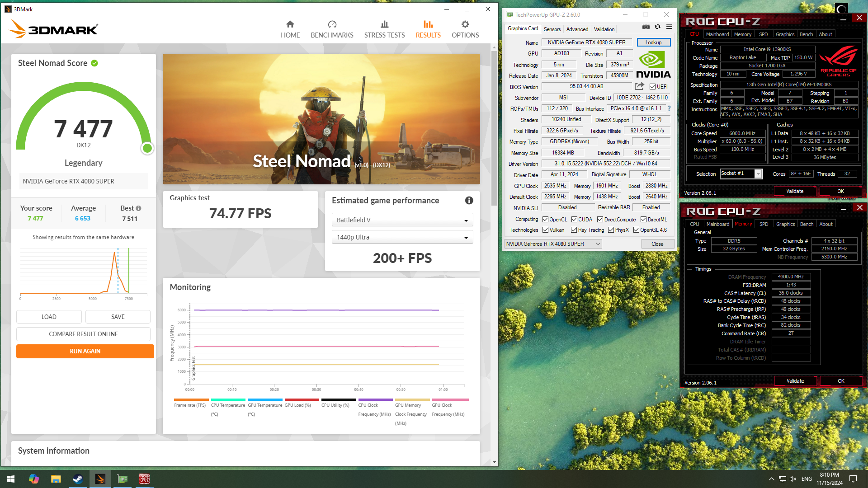The height and width of the screenshot is (488, 868).
Task: Switch to 3DMark taskbar icon
Action: click(x=100, y=479)
